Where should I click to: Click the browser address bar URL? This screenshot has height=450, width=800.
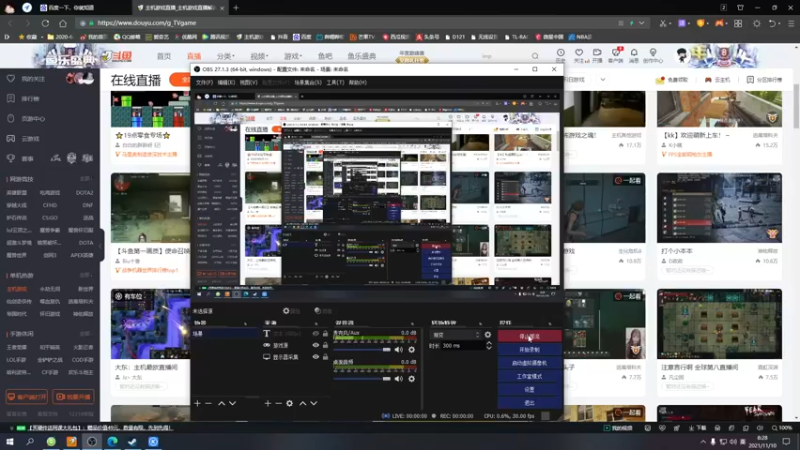146,23
